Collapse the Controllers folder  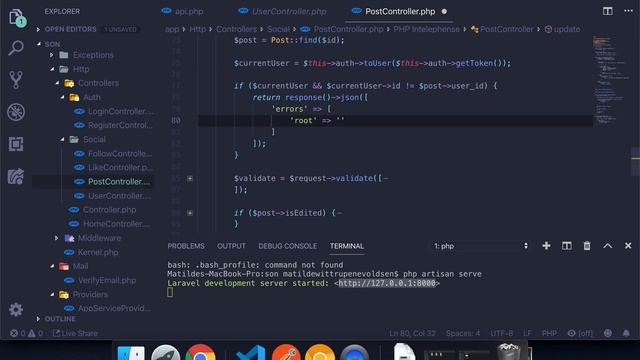[57, 83]
